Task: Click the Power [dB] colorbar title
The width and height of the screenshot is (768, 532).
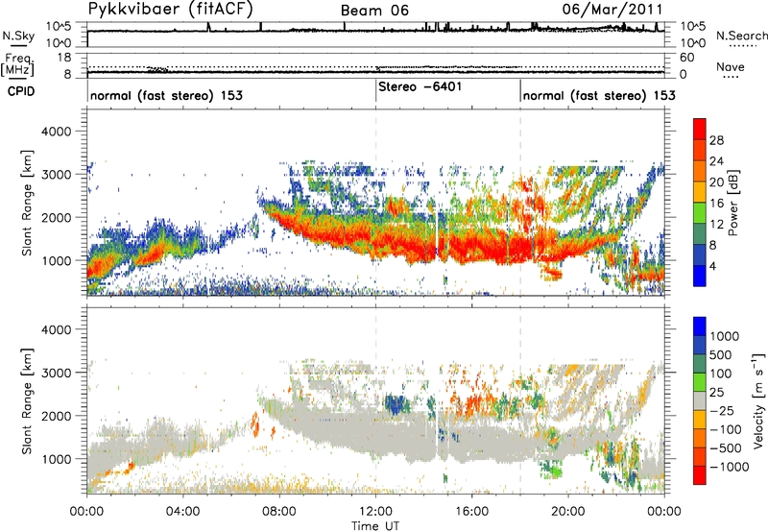Action: tap(732, 203)
